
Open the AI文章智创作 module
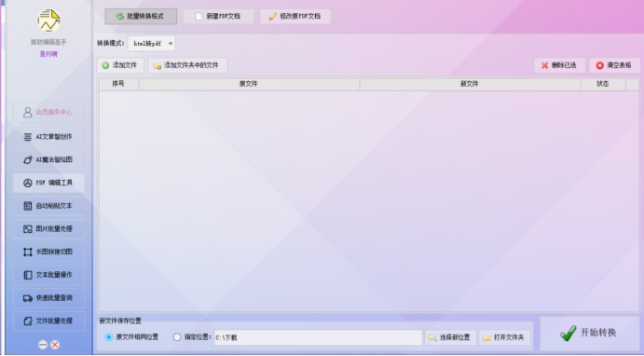click(x=48, y=137)
